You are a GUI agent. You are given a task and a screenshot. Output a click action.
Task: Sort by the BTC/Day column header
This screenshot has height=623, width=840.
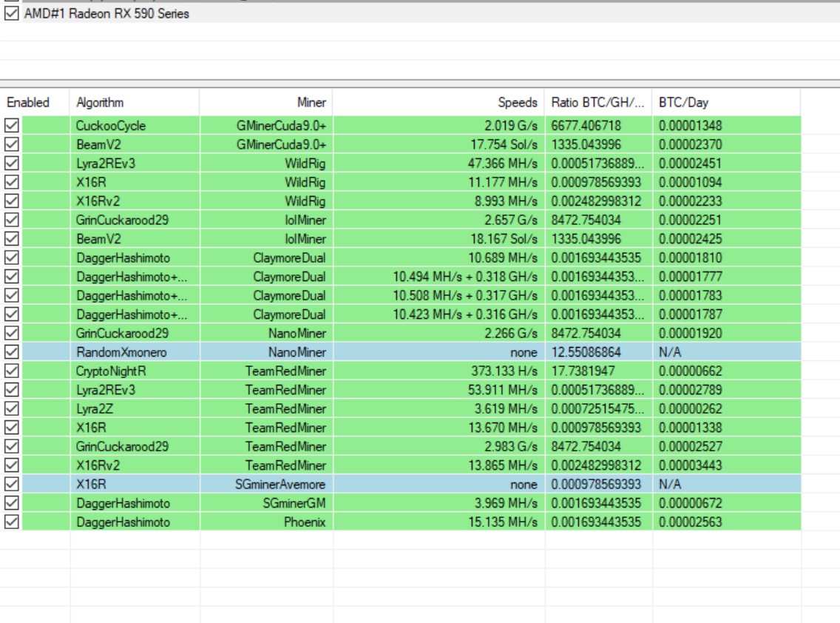point(726,102)
